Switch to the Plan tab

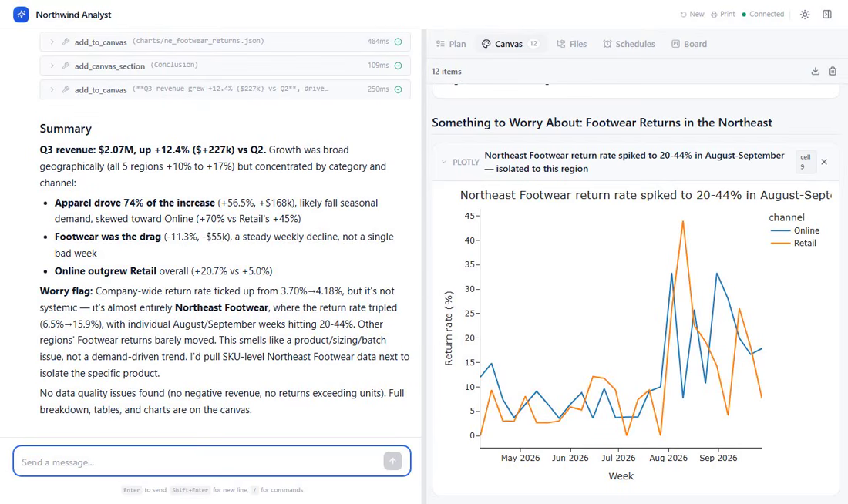coord(451,44)
